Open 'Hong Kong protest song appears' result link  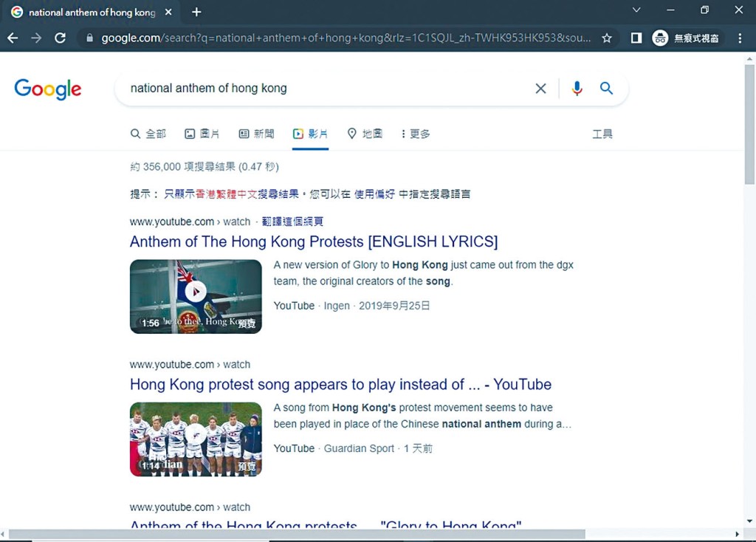(x=340, y=384)
